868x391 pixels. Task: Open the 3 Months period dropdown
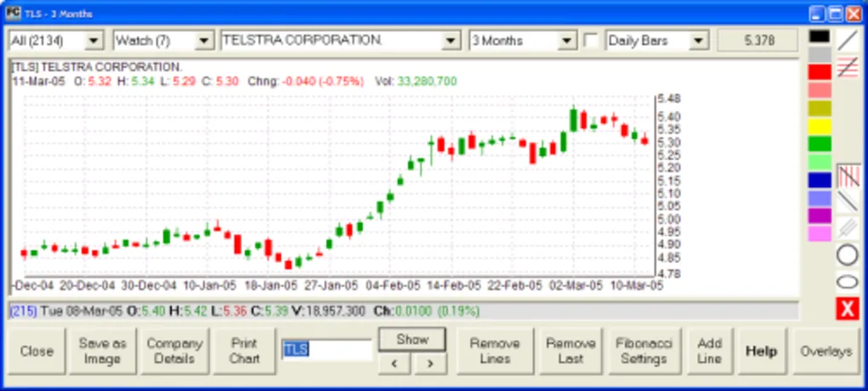pyautogui.click(x=567, y=41)
